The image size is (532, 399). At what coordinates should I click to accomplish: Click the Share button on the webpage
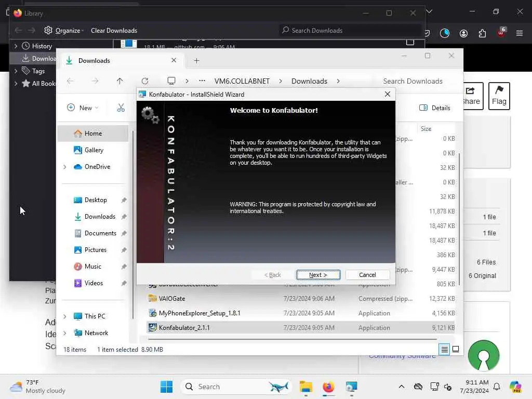click(472, 96)
